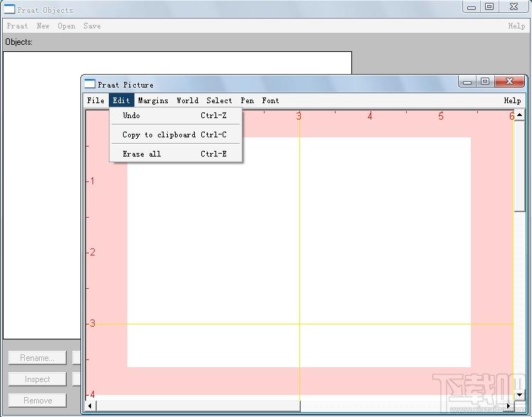
Task: Click the Rename... button in Praat Objects
Action: click(37, 358)
